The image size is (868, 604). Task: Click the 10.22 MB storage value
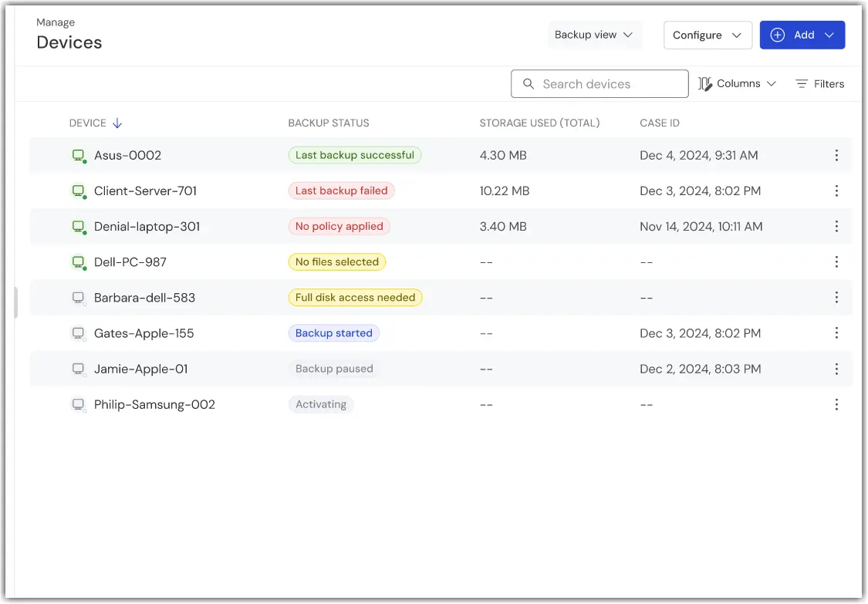pos(505,191)
